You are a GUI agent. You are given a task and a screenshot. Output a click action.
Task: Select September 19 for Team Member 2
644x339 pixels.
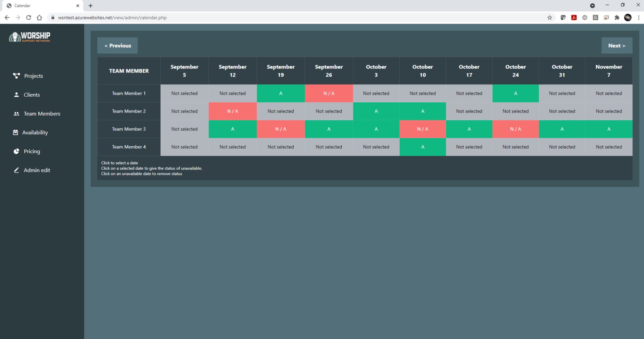tap(281, 111)
